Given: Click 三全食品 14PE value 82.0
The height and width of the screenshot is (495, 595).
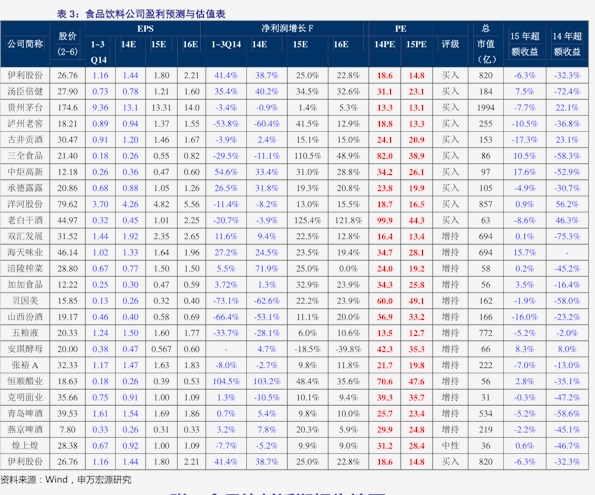Looking at the screenshot, I should pyautogui.click(x=384, y=156).
